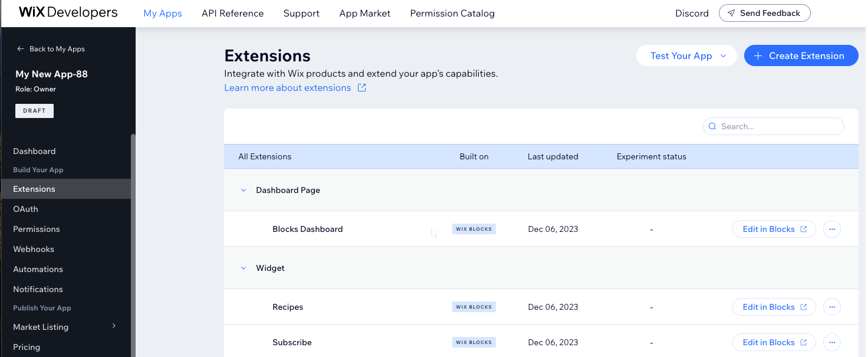Screen dimensions: 868x357
Task: Click the Experiment status column header
Action: pyautogui.click(x=652, y=156)
